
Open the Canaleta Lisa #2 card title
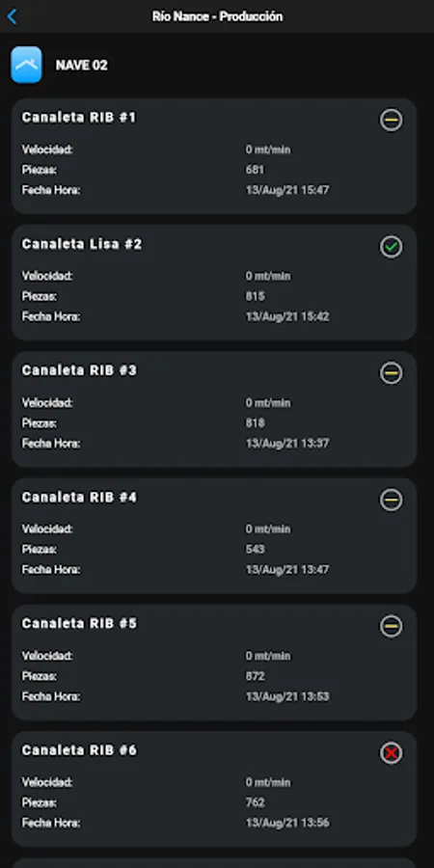pos(82,244)
